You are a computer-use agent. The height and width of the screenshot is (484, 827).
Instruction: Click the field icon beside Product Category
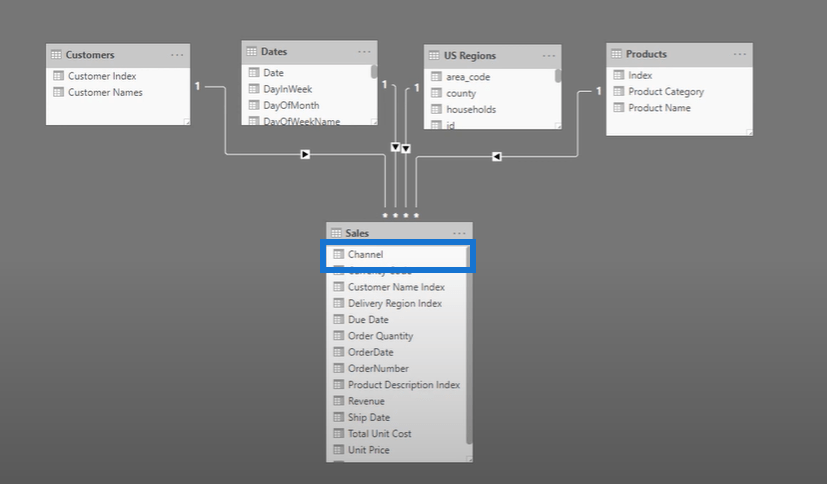[x=618, y=92]
